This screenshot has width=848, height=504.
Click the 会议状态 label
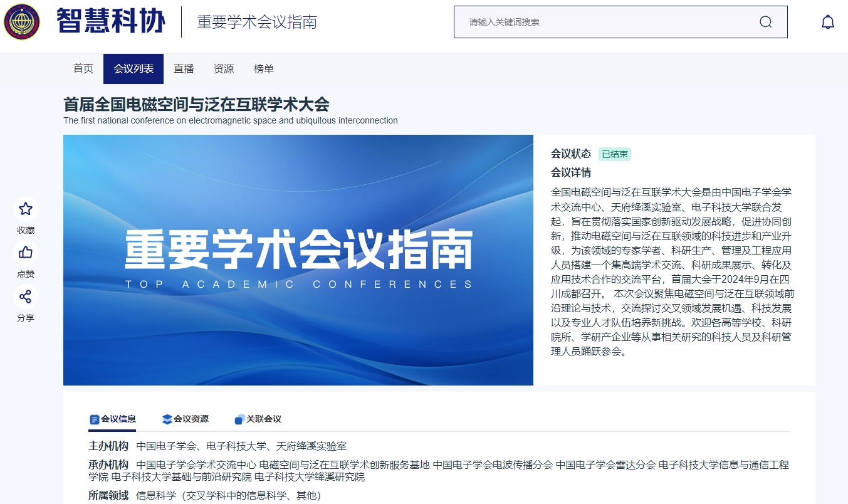[x=571, y=154]
